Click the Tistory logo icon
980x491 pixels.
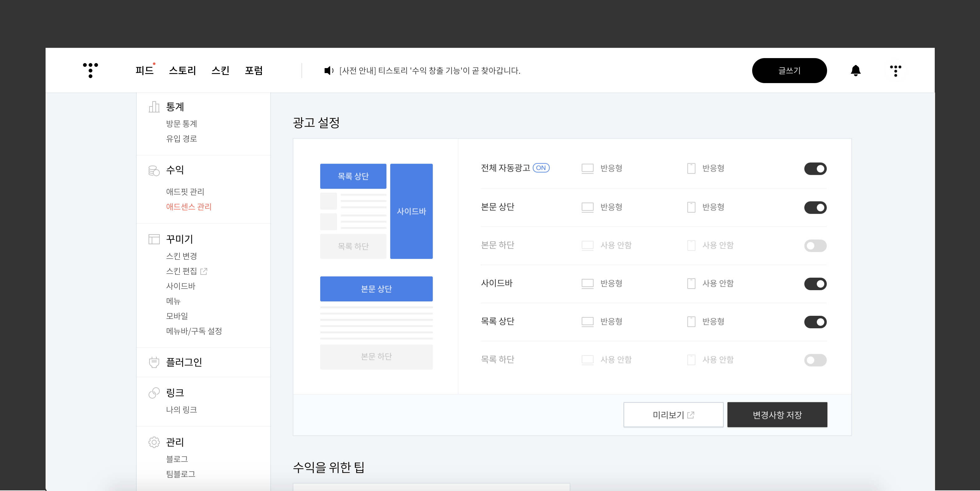click(90, 70)
